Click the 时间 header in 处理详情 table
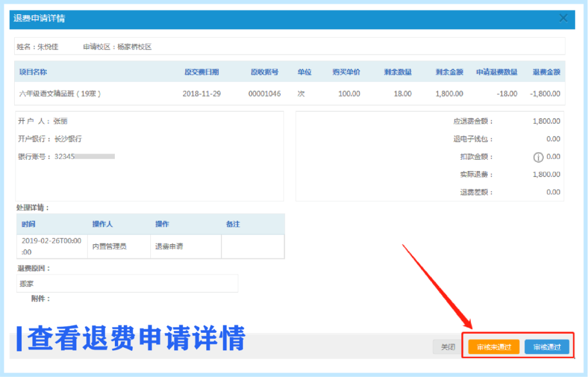588x377 pixels. click(28, 224)
